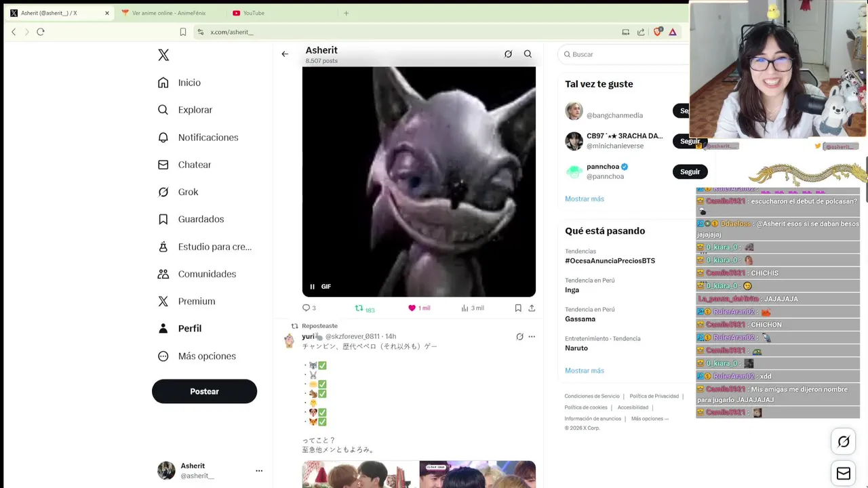Screen dimensions: 868x488
Task: Open Grok in sidebar
Action: pyautogui.click(x=178, y=192)
